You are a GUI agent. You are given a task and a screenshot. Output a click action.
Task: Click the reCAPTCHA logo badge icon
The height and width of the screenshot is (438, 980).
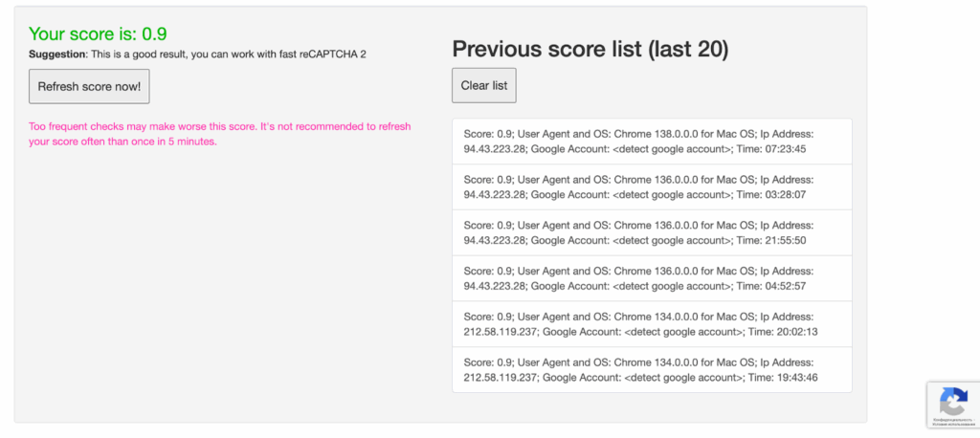tap(951, 400)
